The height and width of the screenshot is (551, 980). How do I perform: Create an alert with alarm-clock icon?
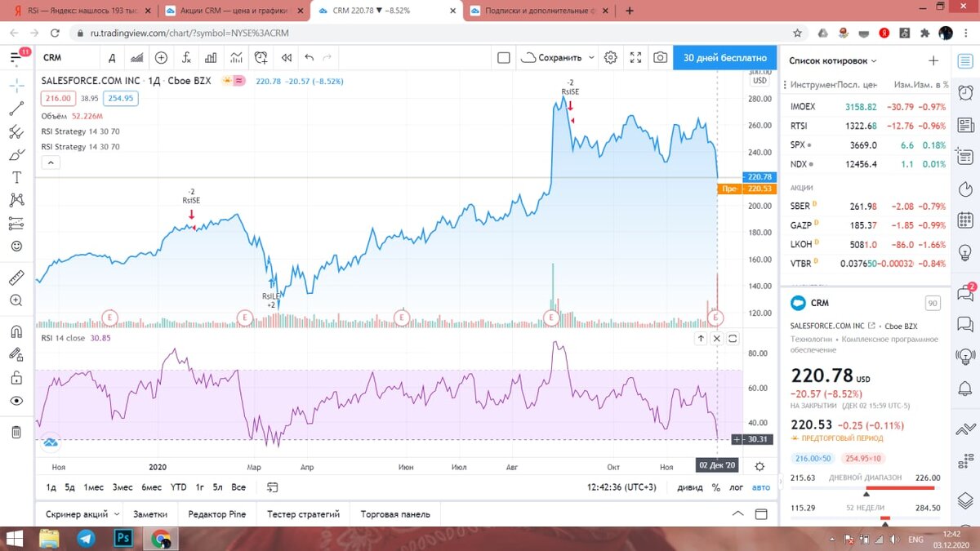pyautogui.click(x=261, y=58)
